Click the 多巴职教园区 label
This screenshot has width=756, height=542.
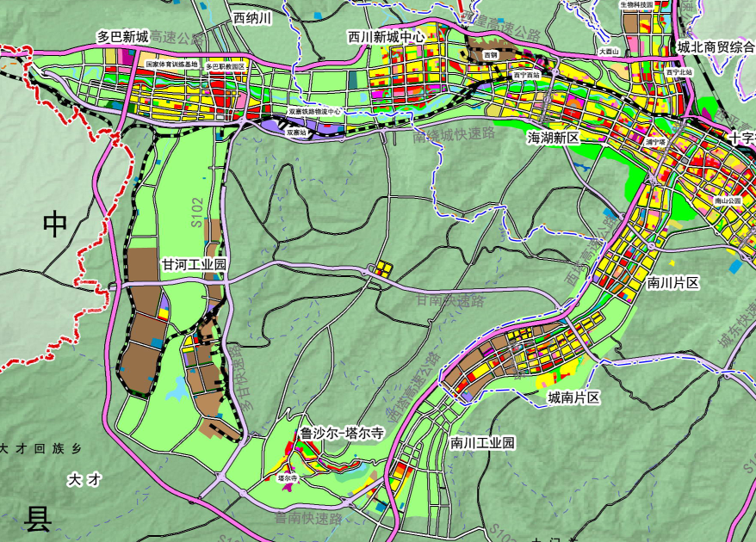(226, 66)
